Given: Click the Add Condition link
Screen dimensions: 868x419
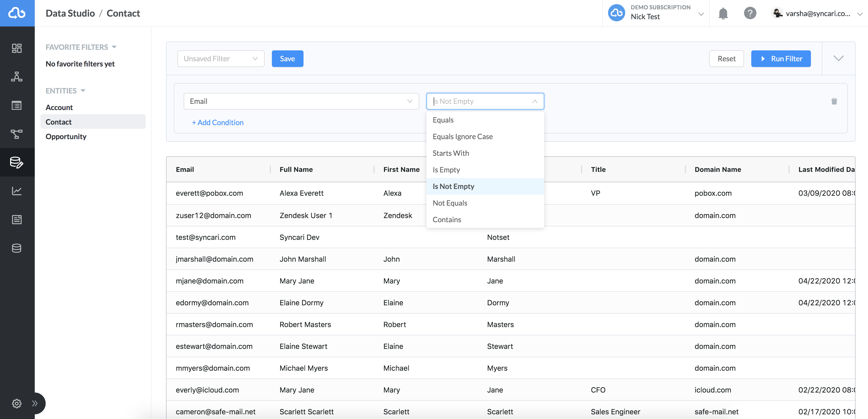Looking at the screenshot, I should 218,123.
